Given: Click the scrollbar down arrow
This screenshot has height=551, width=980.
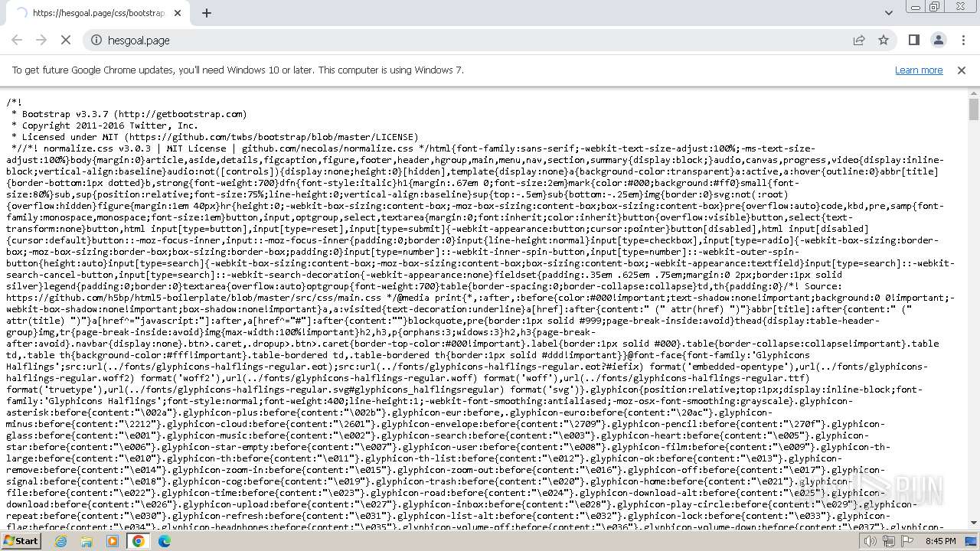Looking at the screenshot, I should pyautogui.click(x=974, y=523).
